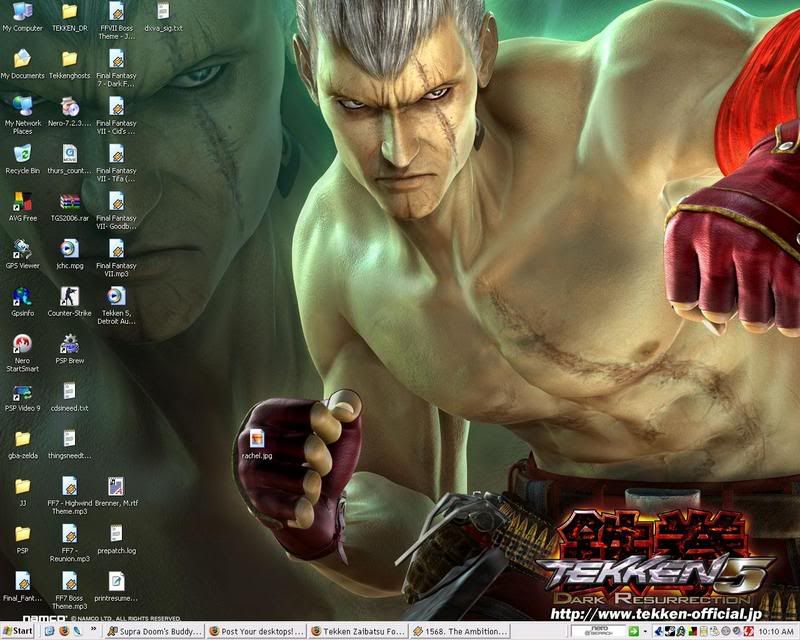Select the GPS Viewer shortcut
The width and height of the screenshot is (800, 640).
(22, 255)
